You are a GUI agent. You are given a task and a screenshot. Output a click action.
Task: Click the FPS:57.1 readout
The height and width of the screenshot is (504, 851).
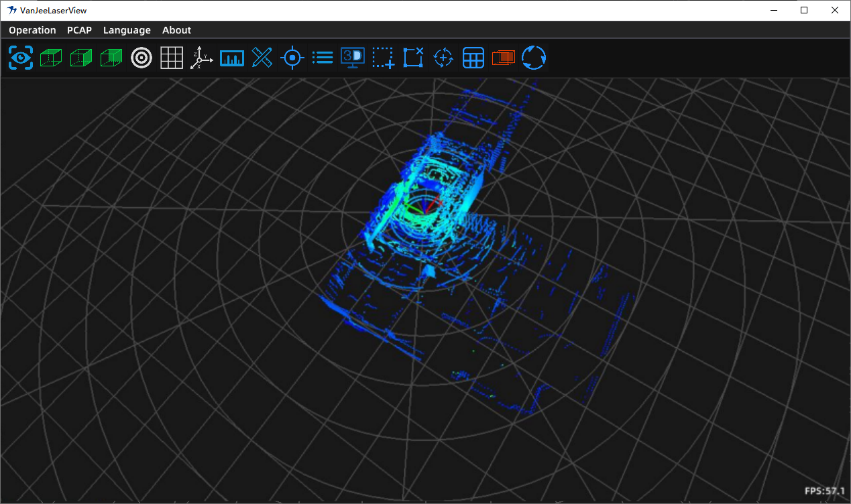coord(825,491)
